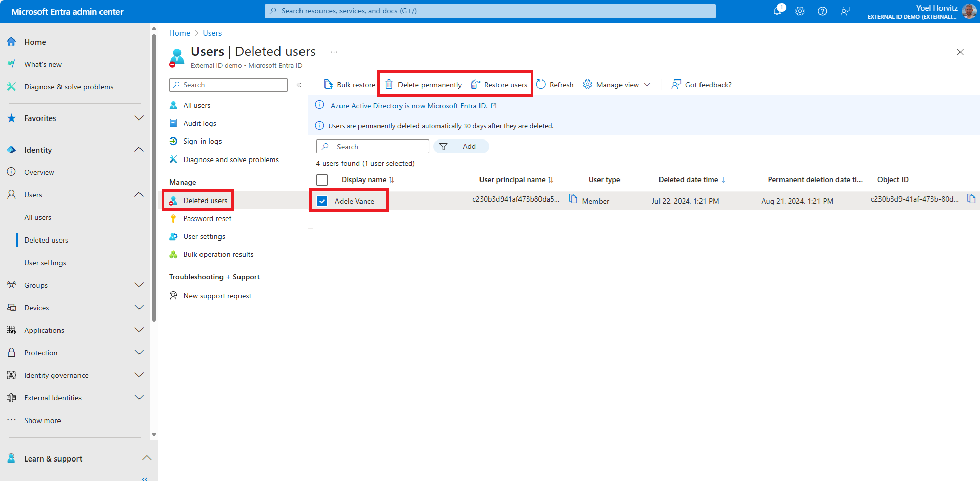
Task: Click the deleted users Search filter field
Action: click(x=379, y=147)
